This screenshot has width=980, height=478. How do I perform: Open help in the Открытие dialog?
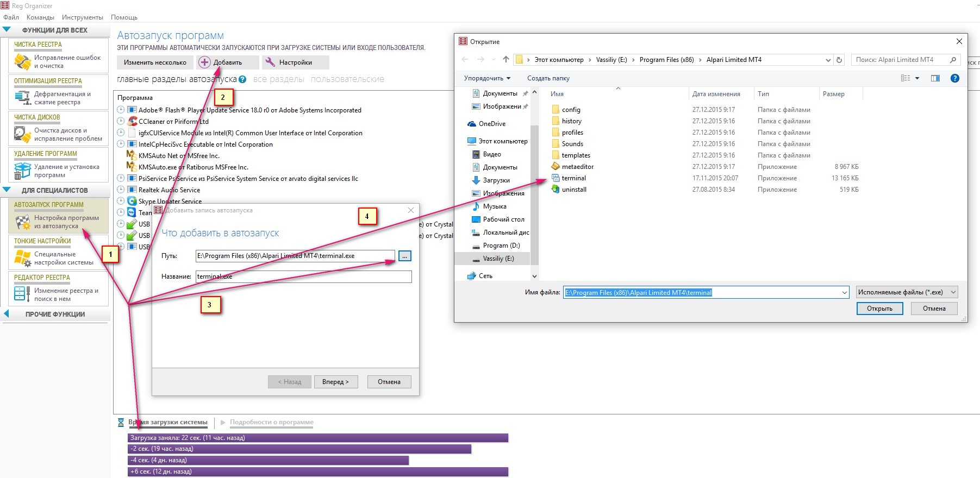pos(955,78)
